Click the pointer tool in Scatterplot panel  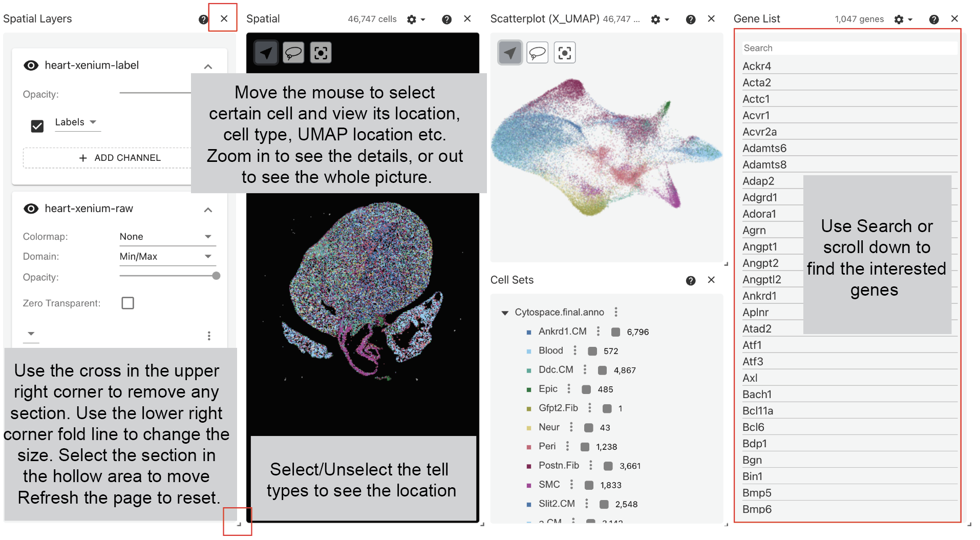(x=510, y=53)
